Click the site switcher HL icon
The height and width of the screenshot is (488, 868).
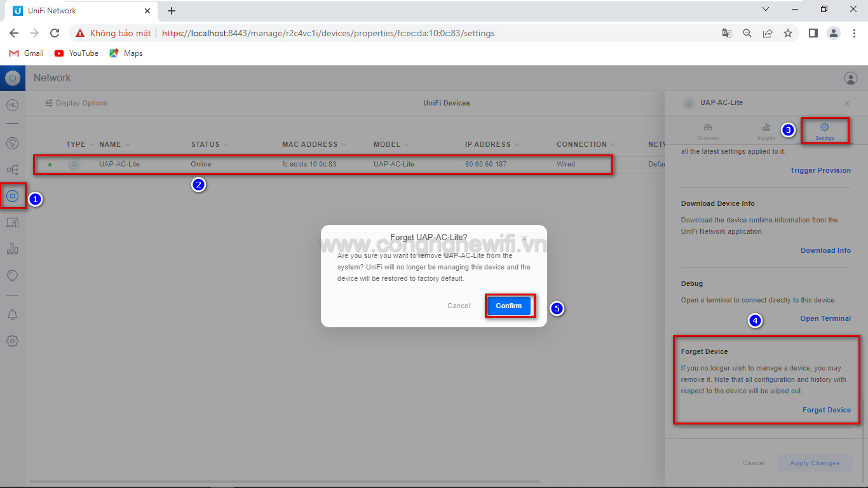[12, 105]
